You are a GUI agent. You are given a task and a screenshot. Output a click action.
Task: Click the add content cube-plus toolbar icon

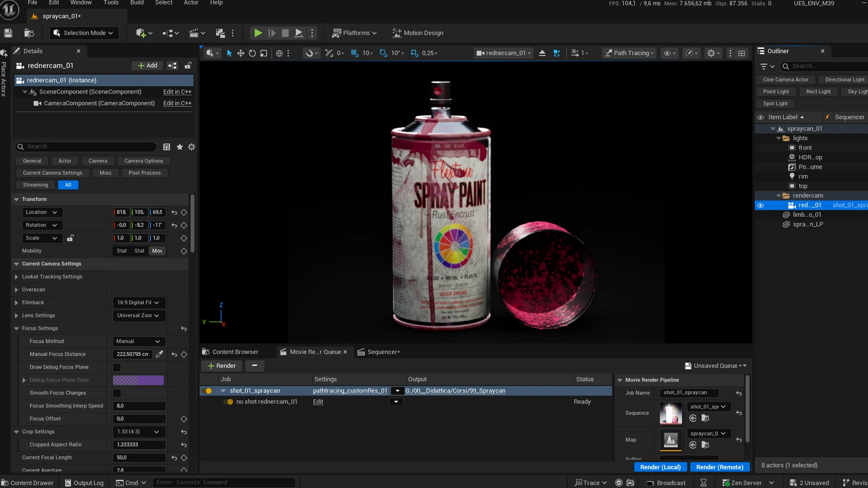144,33
